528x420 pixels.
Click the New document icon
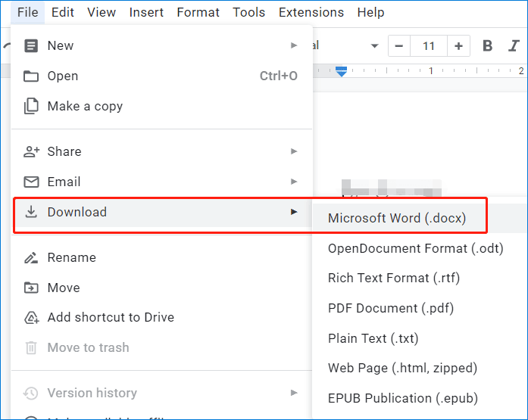point(31,45)
